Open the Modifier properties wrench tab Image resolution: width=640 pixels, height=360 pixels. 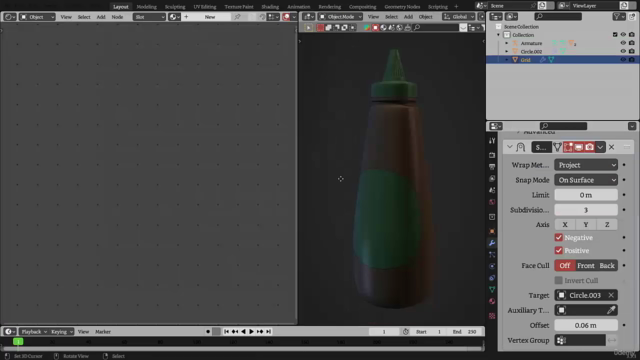tap(492, 243)
